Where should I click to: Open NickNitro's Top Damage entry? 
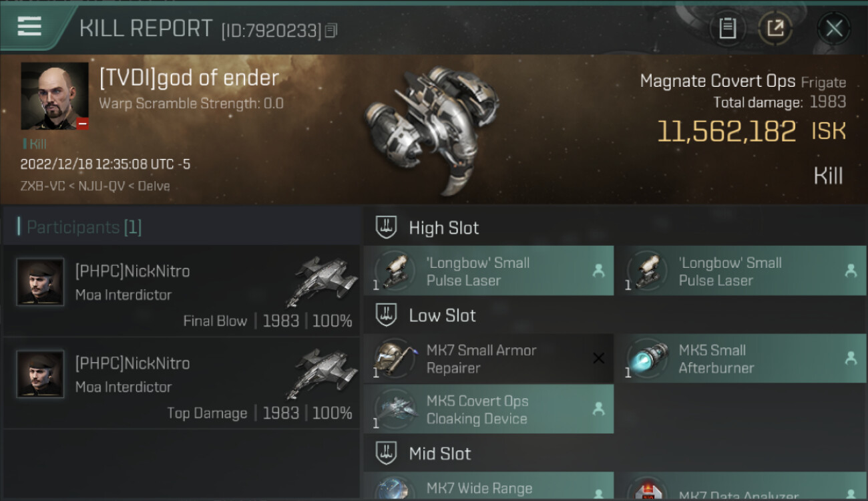[182, 383]
